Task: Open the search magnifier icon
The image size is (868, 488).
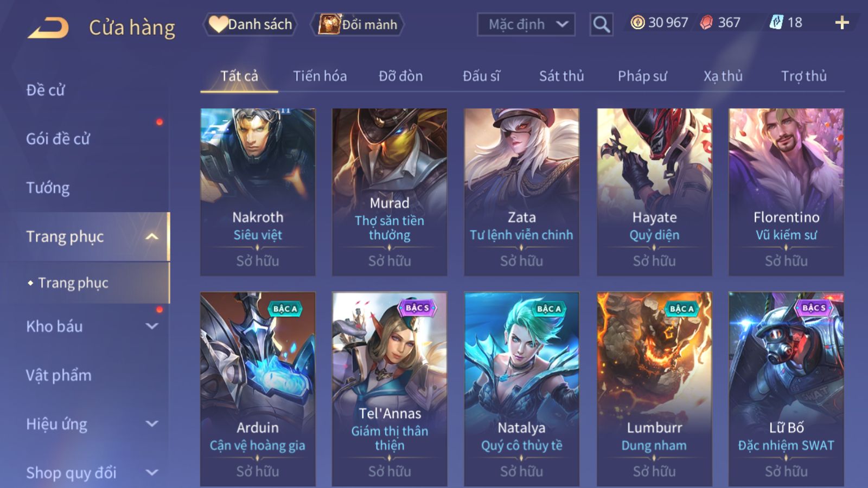Action: (601, 24)
